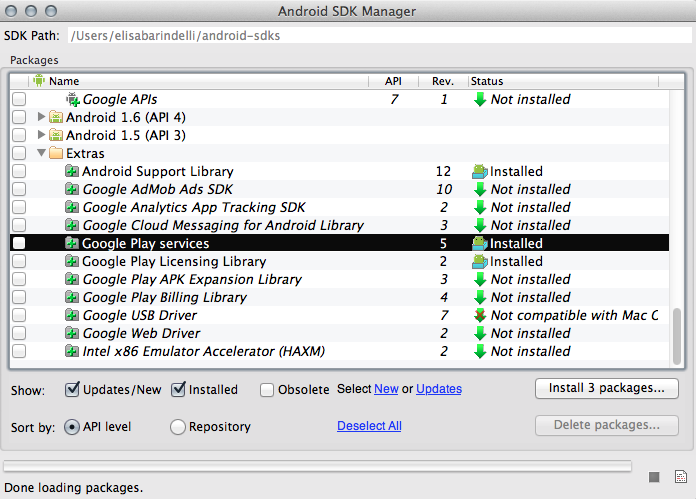Click the Google AdMob Ads SDK package icon

(72, 189)
